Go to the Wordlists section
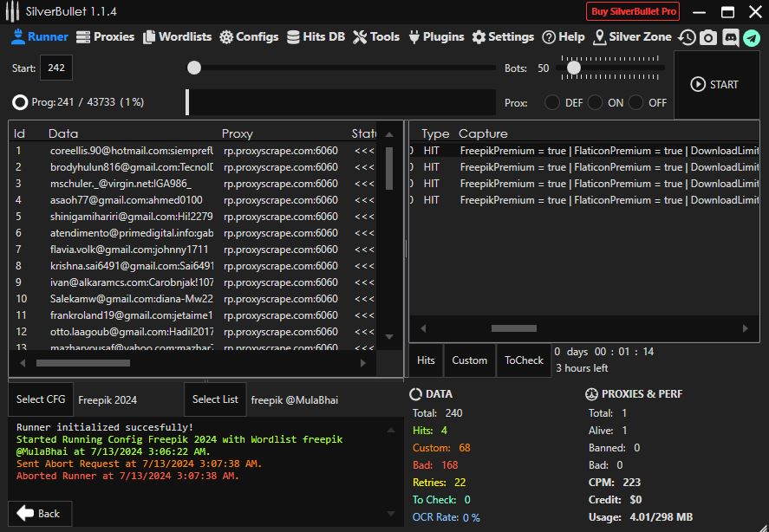Screen dimensions: 769x532 [x=177, y=36]
